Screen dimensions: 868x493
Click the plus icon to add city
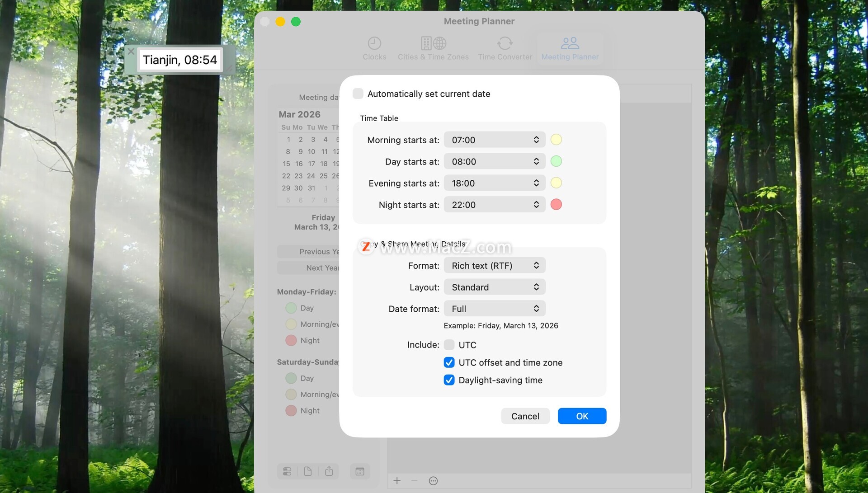[x=397, y=481]
